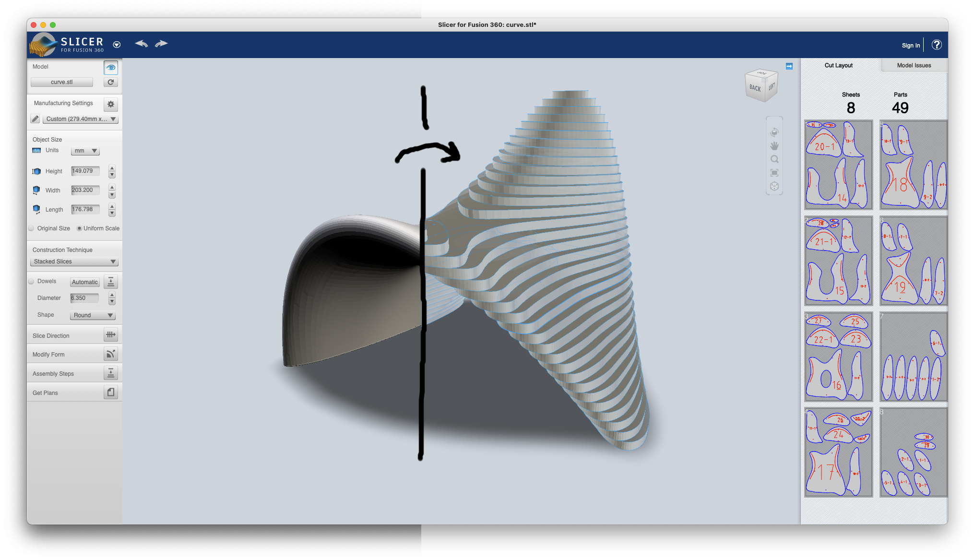Click the reload model icon
Viewport: 975px width, 560px height.
[110, 82]
